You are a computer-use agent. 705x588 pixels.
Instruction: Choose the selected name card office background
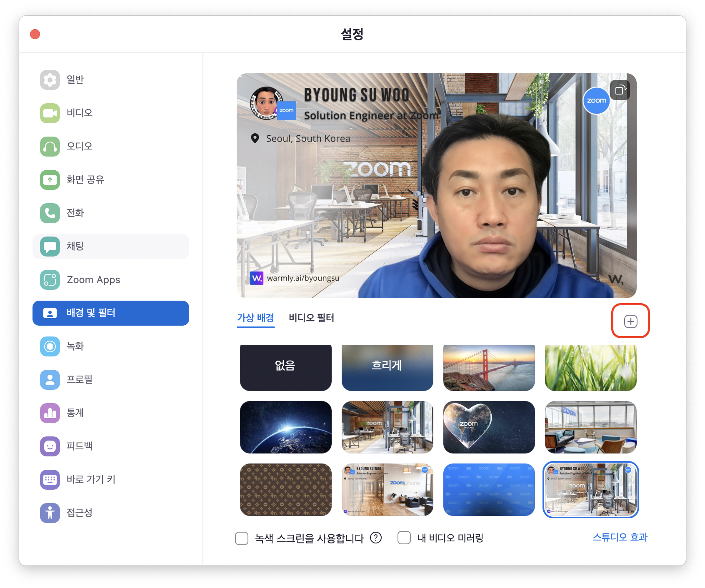click(591, 490)
